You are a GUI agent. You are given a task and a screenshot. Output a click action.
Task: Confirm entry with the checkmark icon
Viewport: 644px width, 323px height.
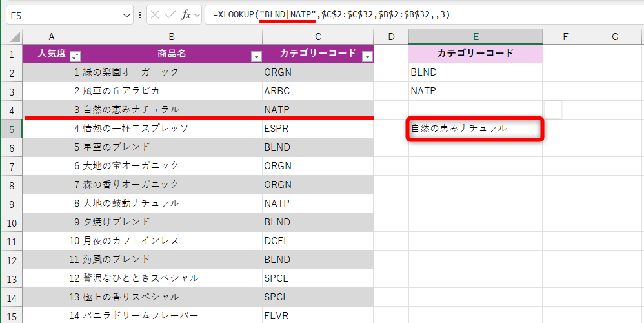pyautogui.click(x=170, y=15)
